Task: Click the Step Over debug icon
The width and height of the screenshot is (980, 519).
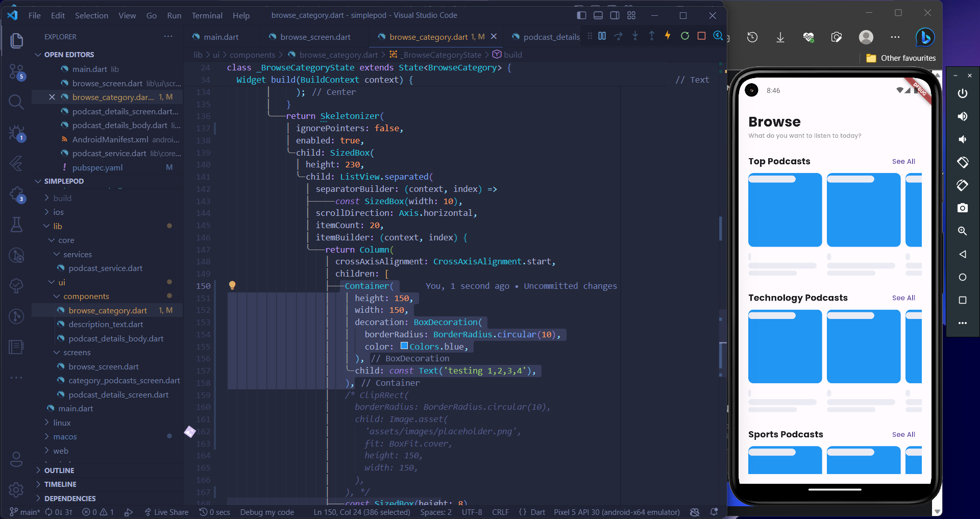Action: click(x=619, y=36)
